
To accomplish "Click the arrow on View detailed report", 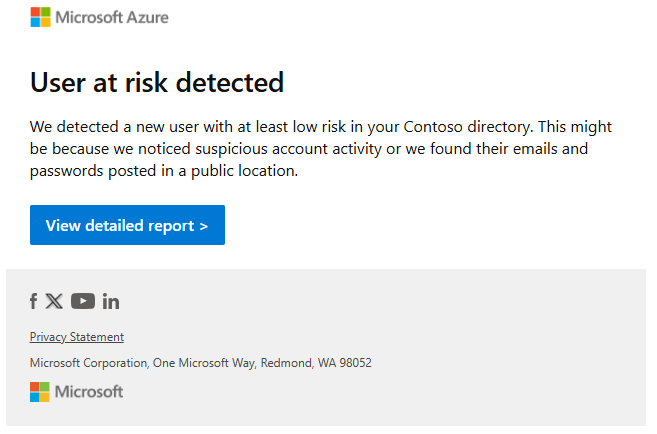I will click(x=204, y=226).
